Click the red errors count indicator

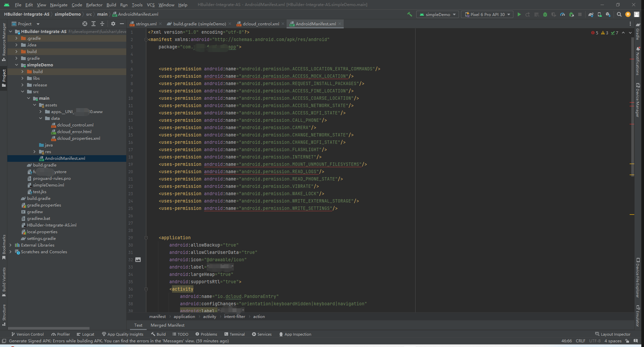tap(595, 33)
